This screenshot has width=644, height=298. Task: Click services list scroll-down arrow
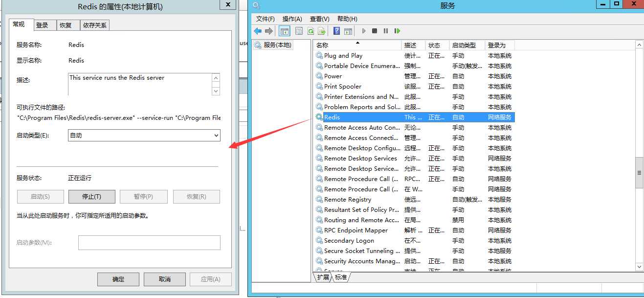pos(639,267)
